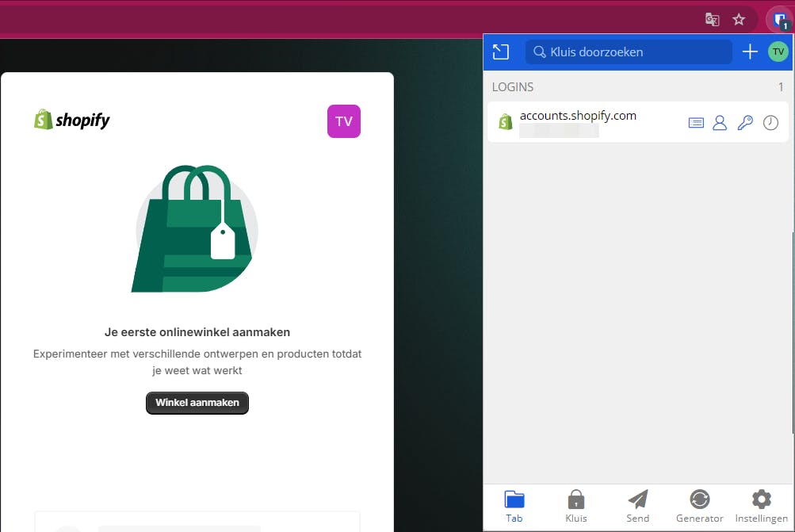Switch to the Tab section
Screen dimensions: 795x532
click(x=514, y=507)
